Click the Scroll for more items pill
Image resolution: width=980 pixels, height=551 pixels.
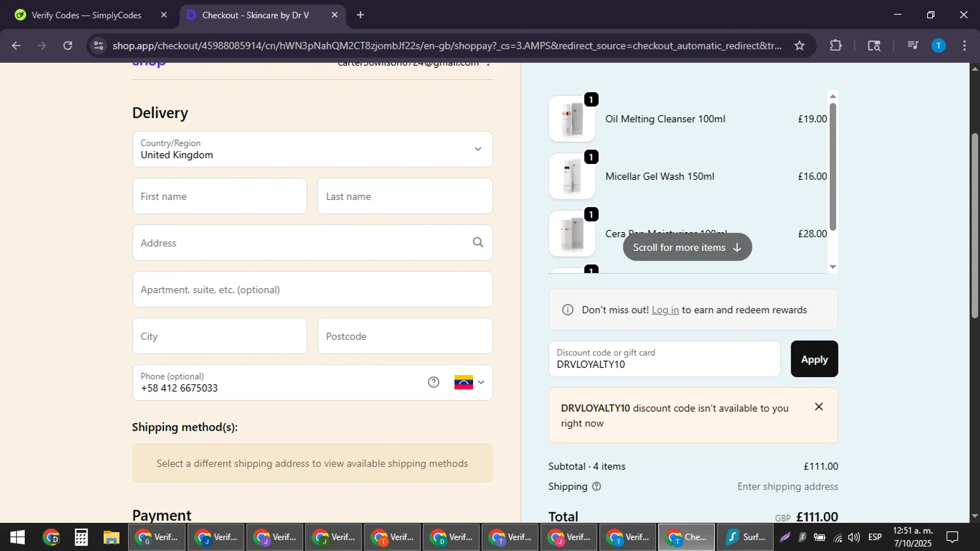[x=687, y=247]
